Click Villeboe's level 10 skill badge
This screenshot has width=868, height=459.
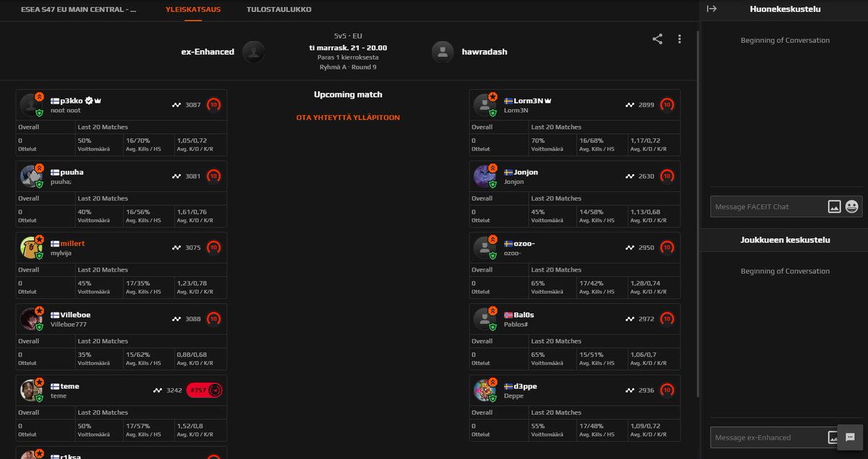(213, 319)
